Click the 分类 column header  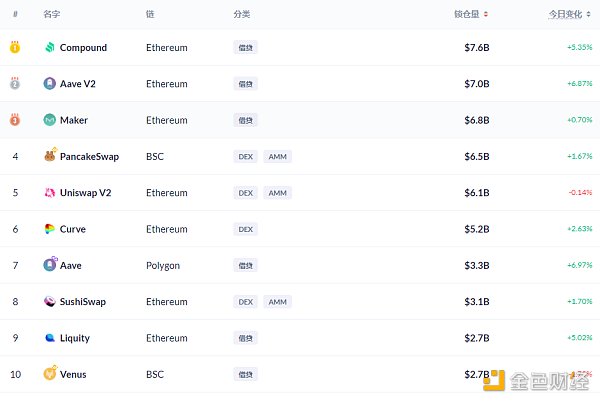pyautogui.click(x=242, y=15)
